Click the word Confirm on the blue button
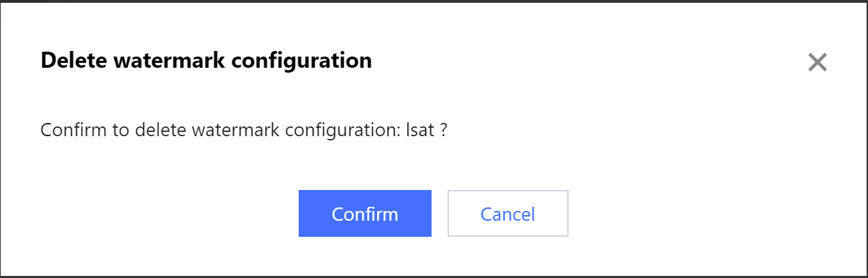 pyautogui.click(x=364, y=214)
